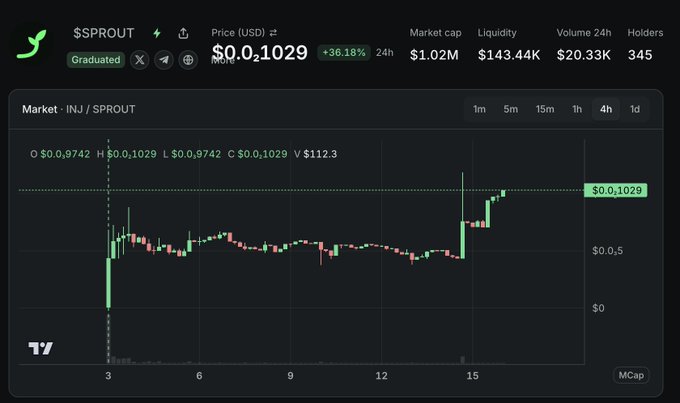Click the high price H value

[x=131, y=154]
